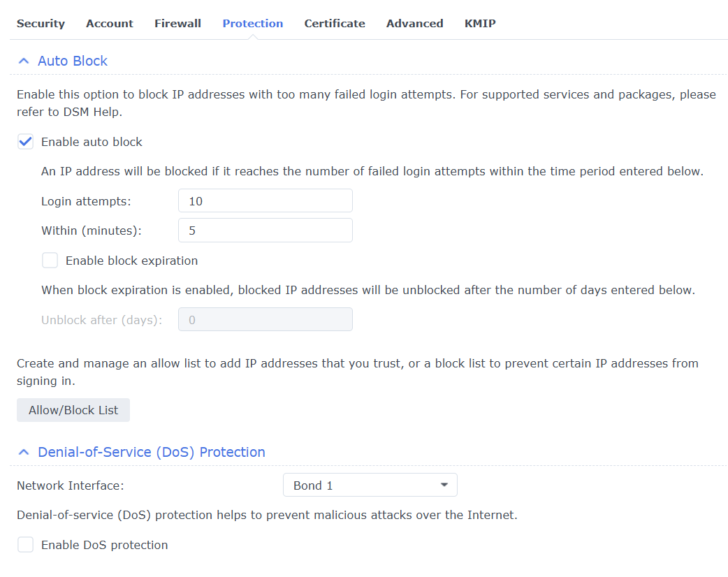
Task: Open the Certificate tab
Action: click(335, 24)
